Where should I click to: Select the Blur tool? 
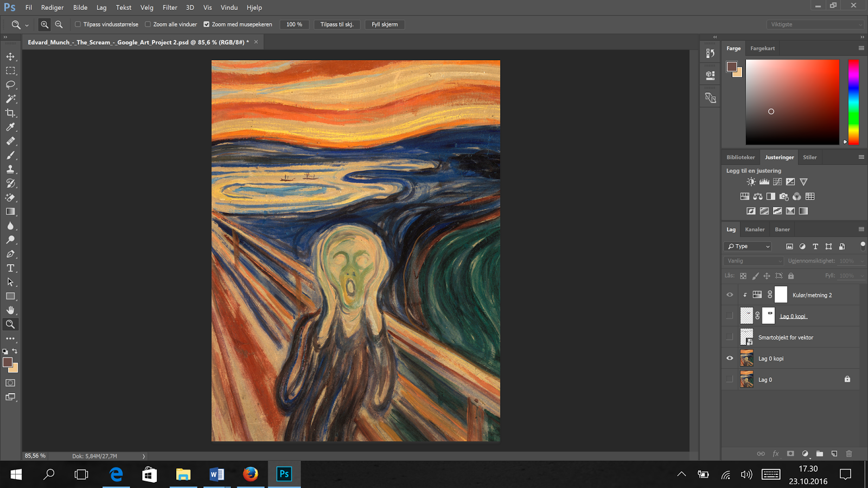tap(10, 226)
